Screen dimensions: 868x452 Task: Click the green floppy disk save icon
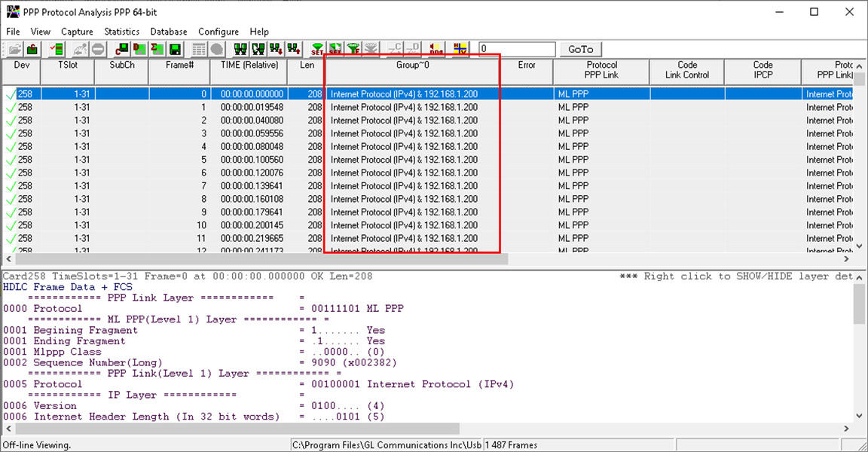(x=175, y=49)
